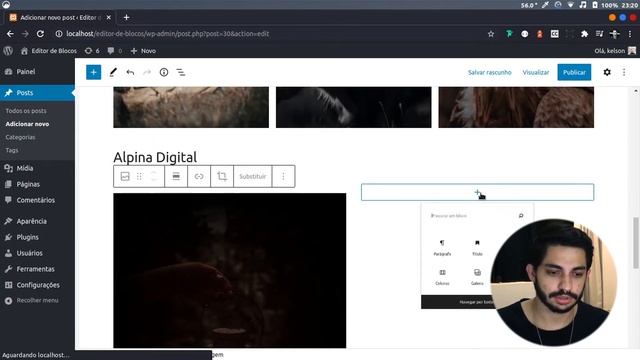Select the large dark image block
640x360 pixels.
pyautogui.click(x=230, y=271)
